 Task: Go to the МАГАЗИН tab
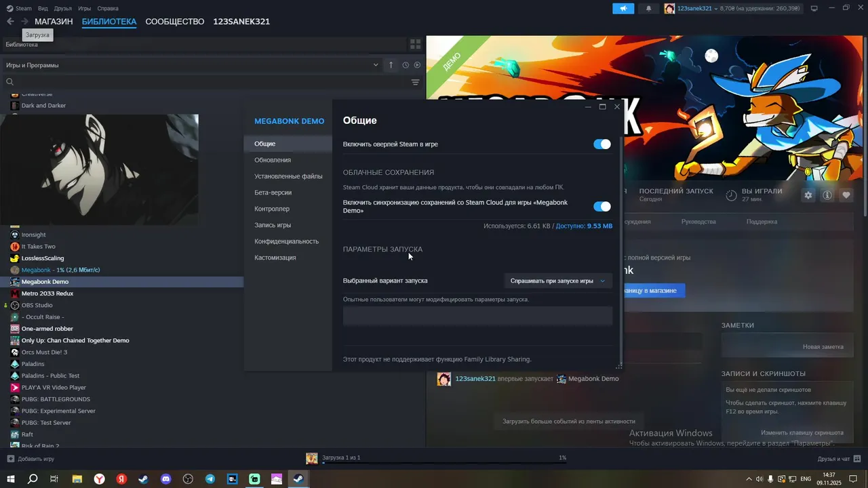click(x=54, y=22)
